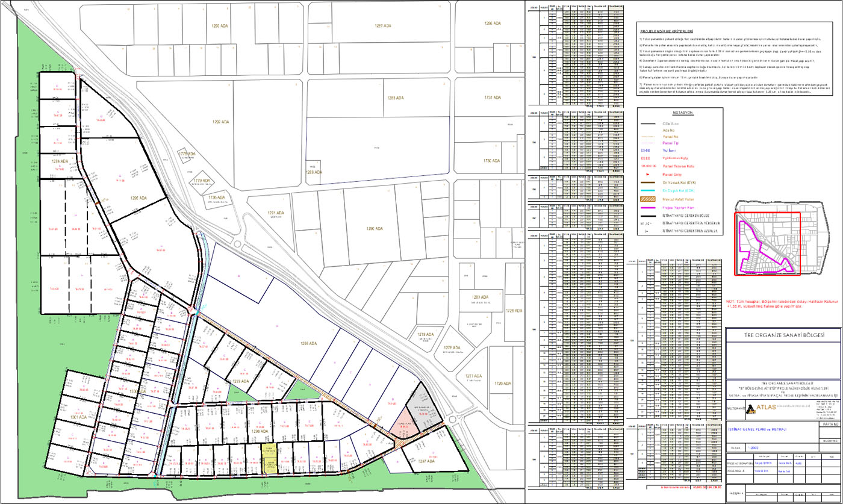Click the NOTASYON legend heading
The image size is (843, 504).
click(682, 113)
